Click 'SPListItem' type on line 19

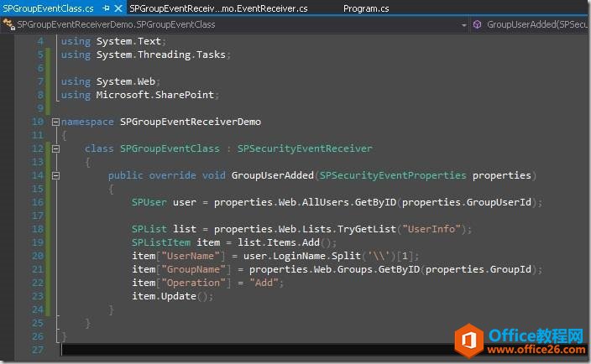click(x=161, y=242)
